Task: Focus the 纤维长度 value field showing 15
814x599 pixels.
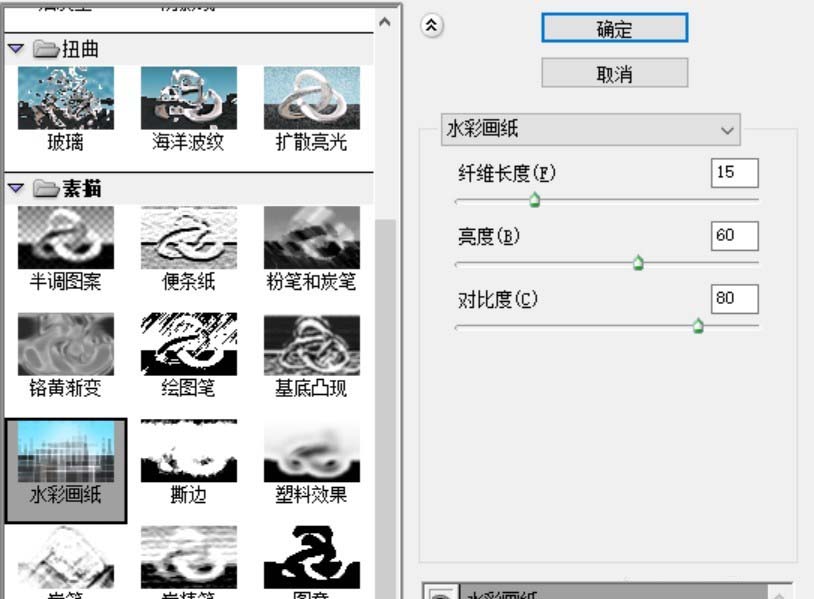Action: click(x=735, y=173)
